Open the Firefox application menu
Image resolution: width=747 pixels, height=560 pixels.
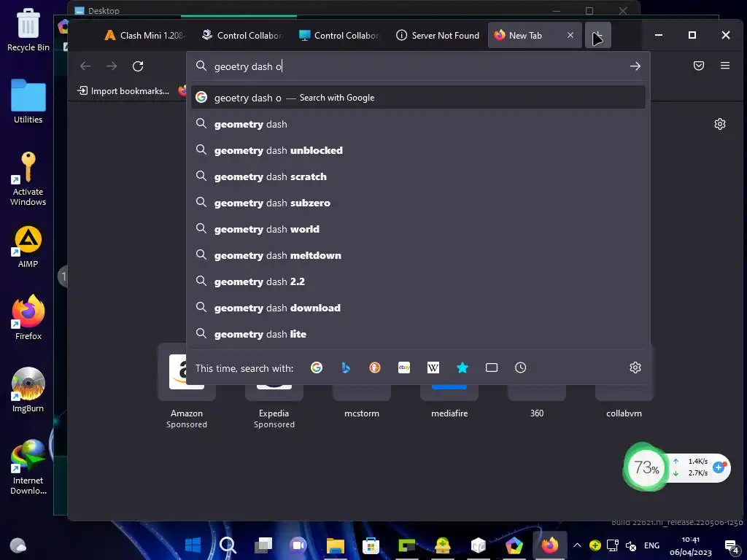click(x=725, y=66)
